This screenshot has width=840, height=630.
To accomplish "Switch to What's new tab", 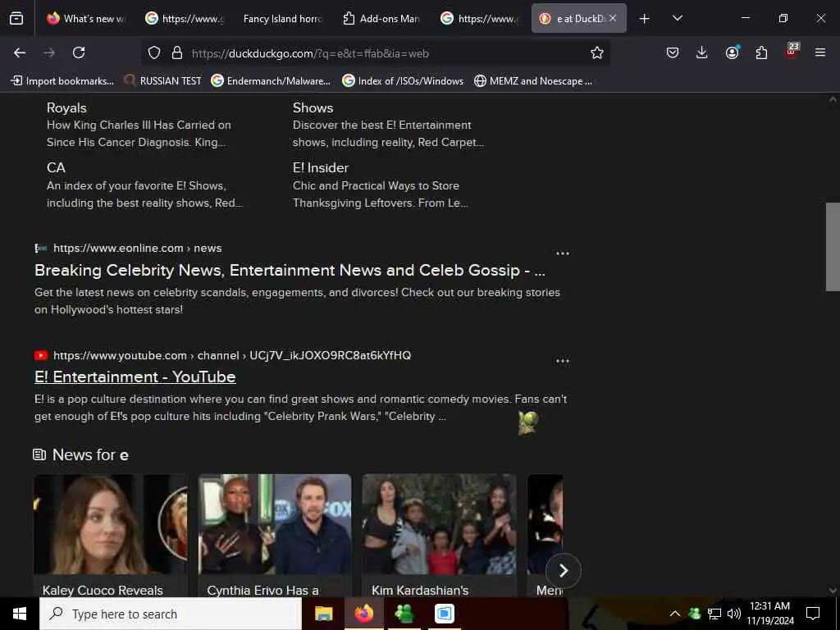I will (x=85, y=19).
